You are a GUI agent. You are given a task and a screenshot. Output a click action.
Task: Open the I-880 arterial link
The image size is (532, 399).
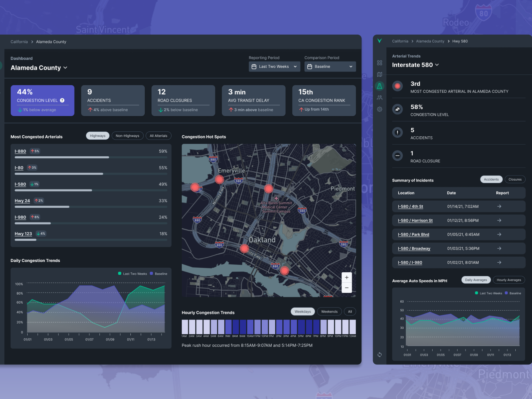pyautogui.click(x=20, y=151)
